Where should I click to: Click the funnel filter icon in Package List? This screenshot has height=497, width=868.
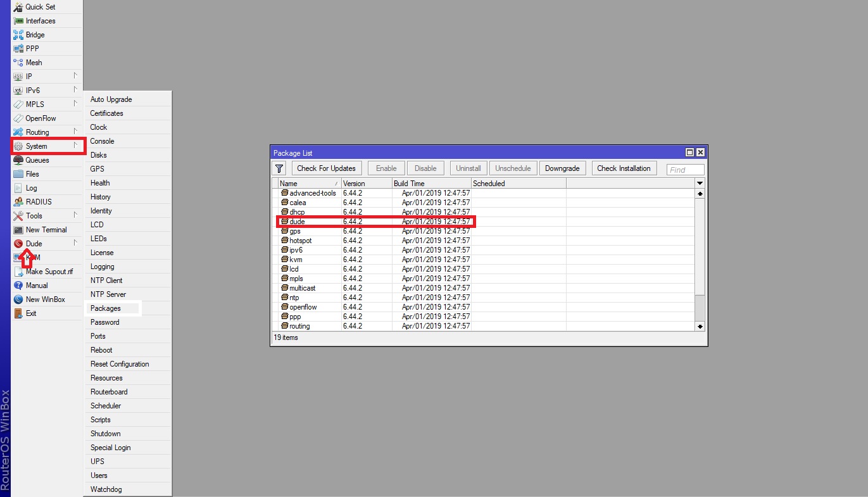click(279, 168)
